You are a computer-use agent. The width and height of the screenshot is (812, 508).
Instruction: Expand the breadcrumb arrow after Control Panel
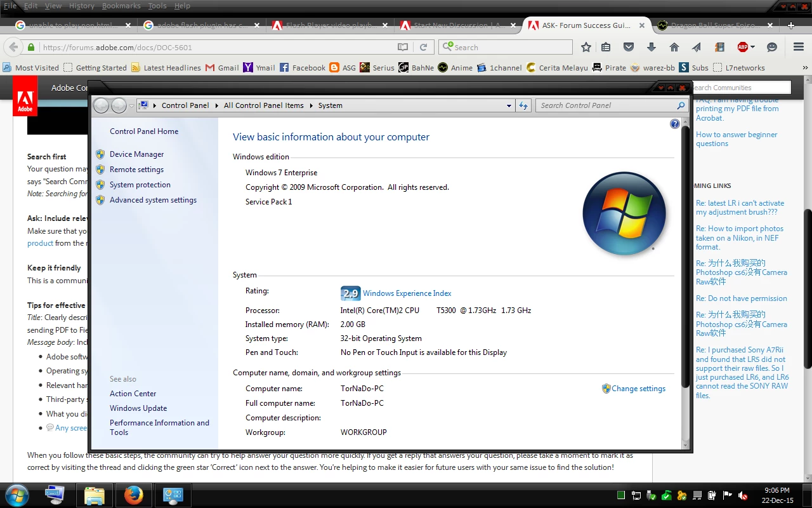point(216,105)
